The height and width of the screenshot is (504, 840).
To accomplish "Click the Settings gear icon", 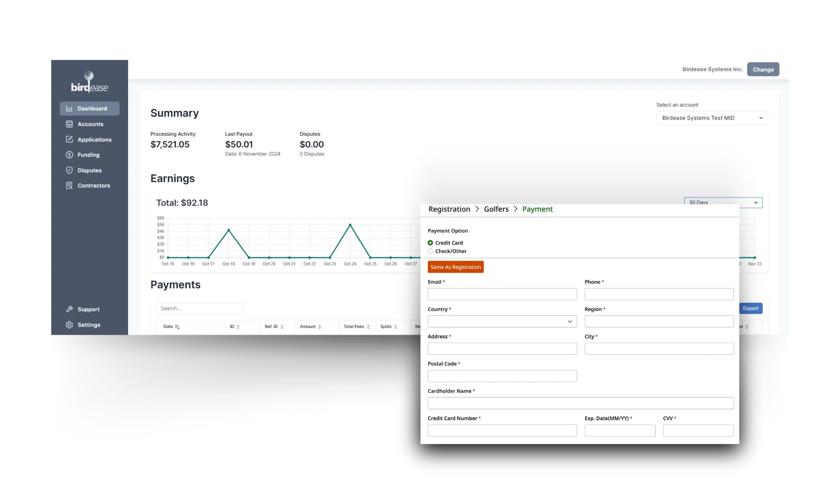I will [69, 325].
